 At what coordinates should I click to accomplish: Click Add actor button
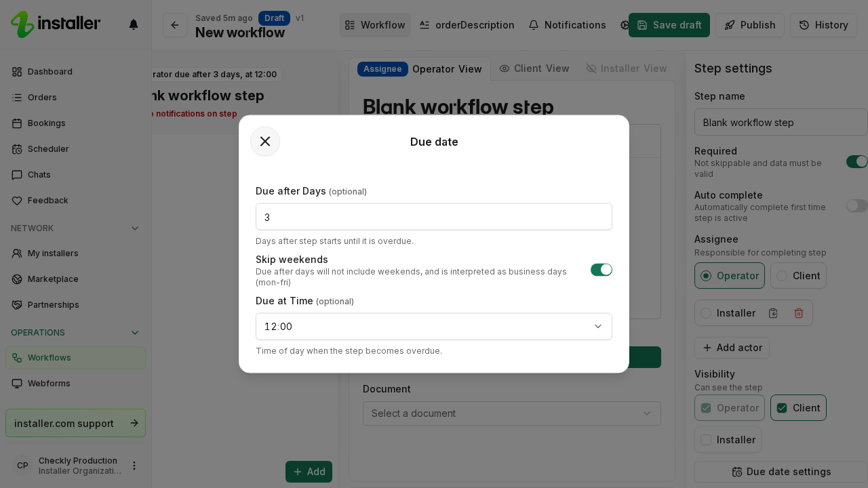coord(732,348)
